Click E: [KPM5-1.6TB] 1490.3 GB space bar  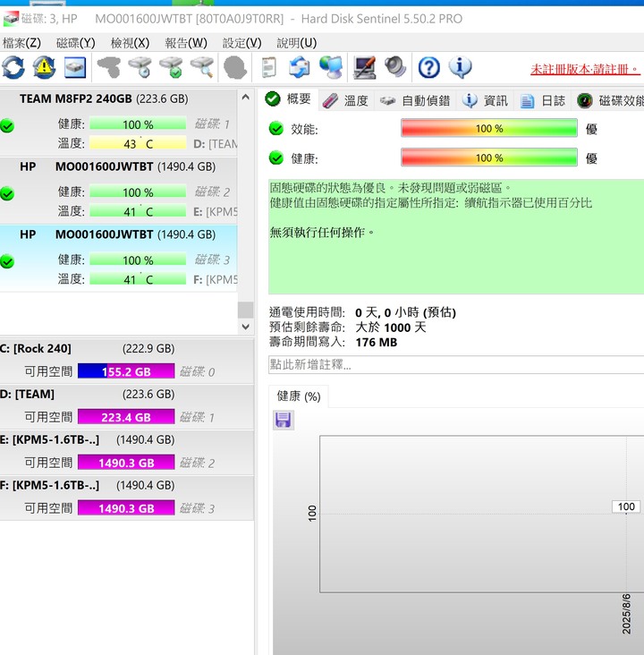tap(126, 463)
